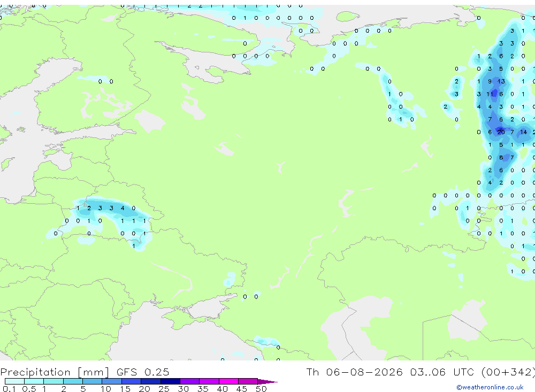Viewport: 535px width, 392px height.
Task: Click the '25' legend scale label
Action: point(164,389)
